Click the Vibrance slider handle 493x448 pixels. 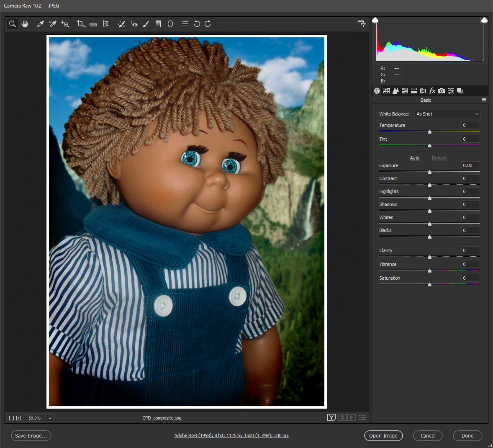[x=429, y=271]
